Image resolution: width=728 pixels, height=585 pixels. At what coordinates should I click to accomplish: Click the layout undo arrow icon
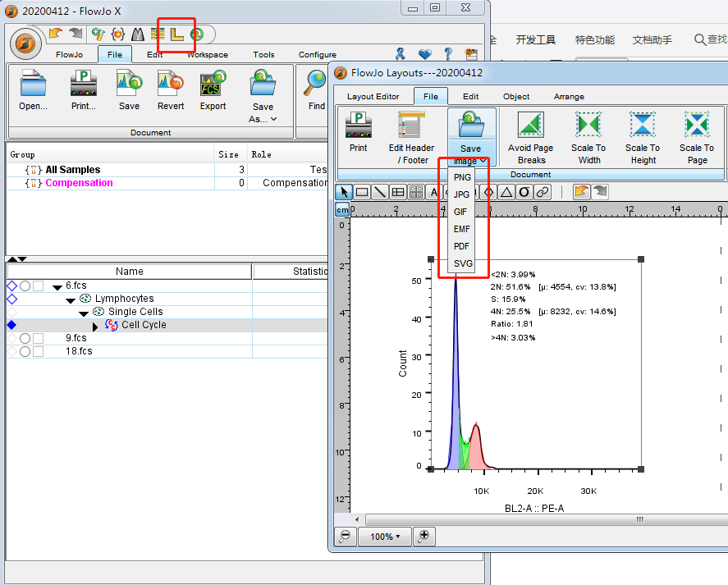click(x=582, y=191)
